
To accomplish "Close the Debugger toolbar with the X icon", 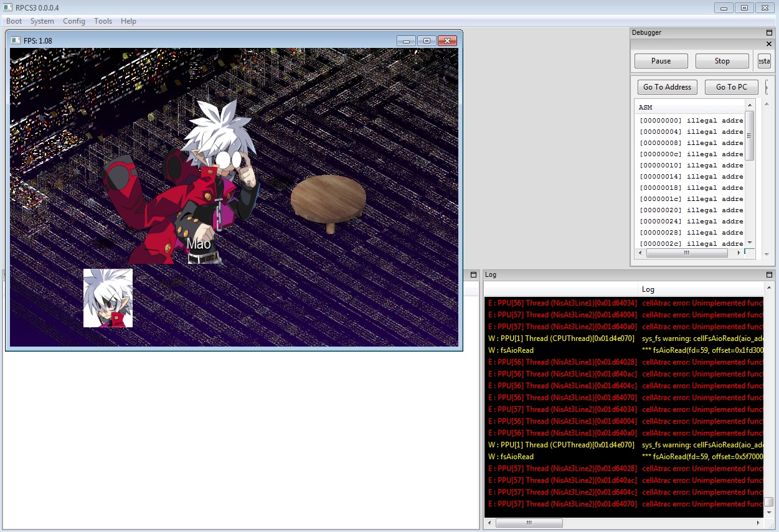I will (x=769, y=44).
